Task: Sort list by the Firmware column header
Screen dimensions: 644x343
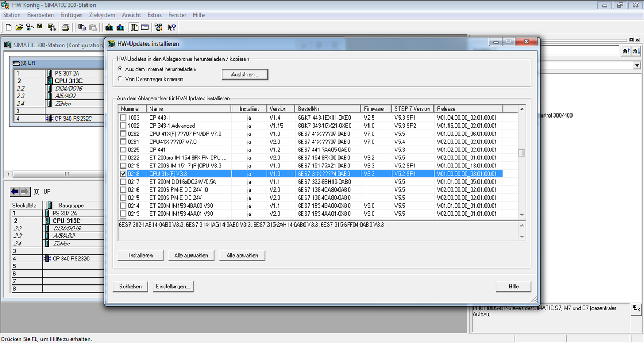Action: 373,108
